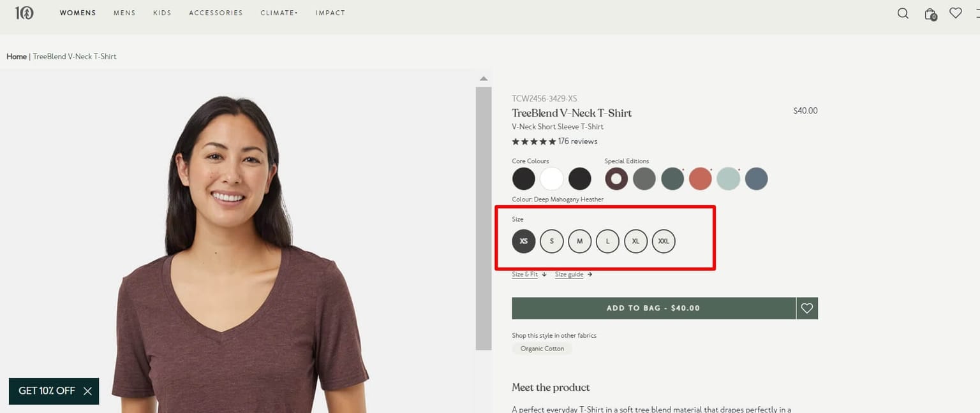This screenshot has height=413, width=980.
Task: Expand the Size & Fit section
Action: pos(526,274)
